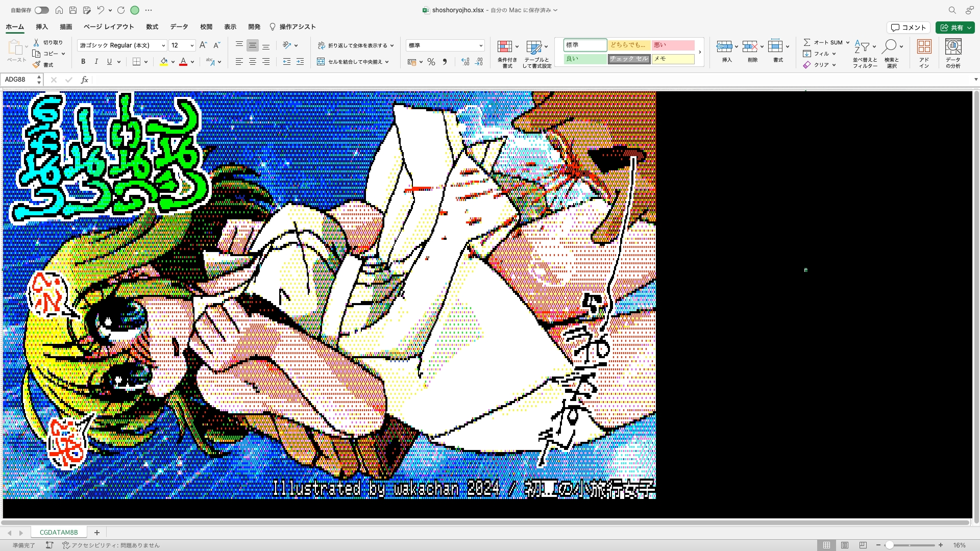
Task: Click the decrease indent icon
Action: 287,62
